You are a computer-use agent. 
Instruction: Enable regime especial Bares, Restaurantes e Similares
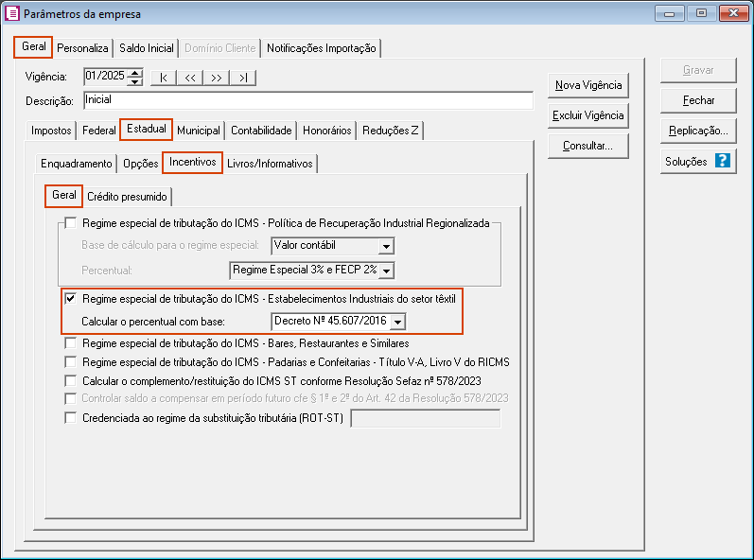pos(71,343)
